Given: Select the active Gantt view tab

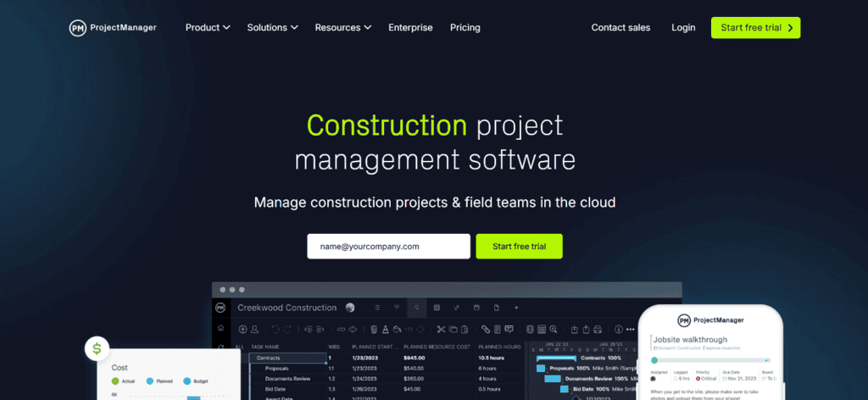Looking at the screenshot, I should 416,308.
